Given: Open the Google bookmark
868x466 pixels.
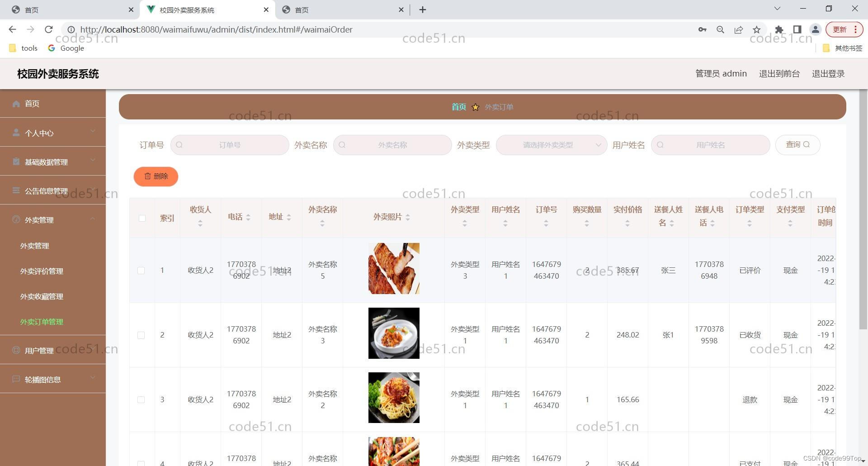Looking at the screenshot, I should coord(66,48).
